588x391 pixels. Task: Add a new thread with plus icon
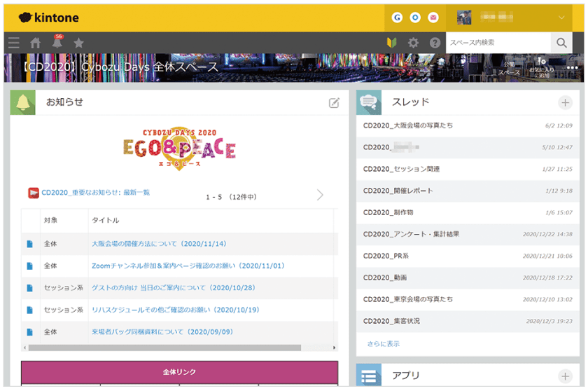(x=565, y=102)
